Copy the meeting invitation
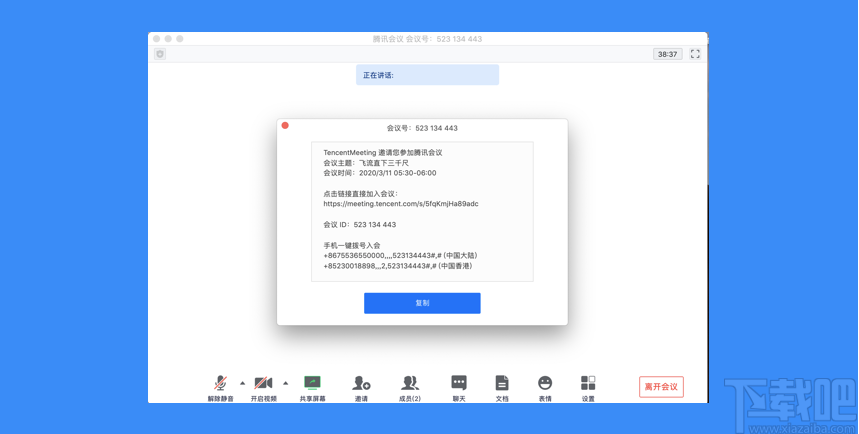The height and width of the screenshot is (434, 859). pyautogui.click(x=422, y=303)
